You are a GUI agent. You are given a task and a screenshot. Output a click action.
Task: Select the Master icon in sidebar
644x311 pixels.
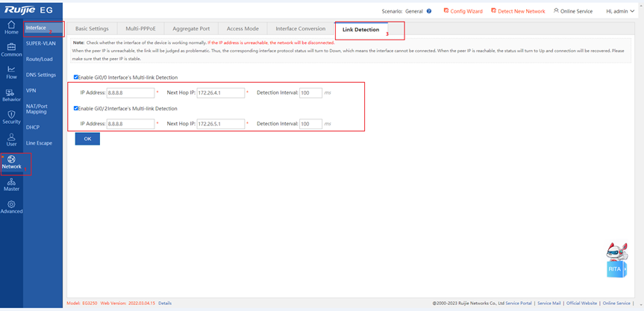coord(11,182)
